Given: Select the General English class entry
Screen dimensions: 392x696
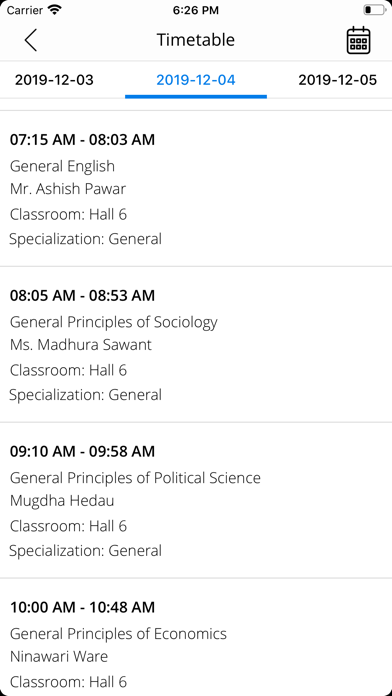Looking at the screenshot, I should coord(62,166).
